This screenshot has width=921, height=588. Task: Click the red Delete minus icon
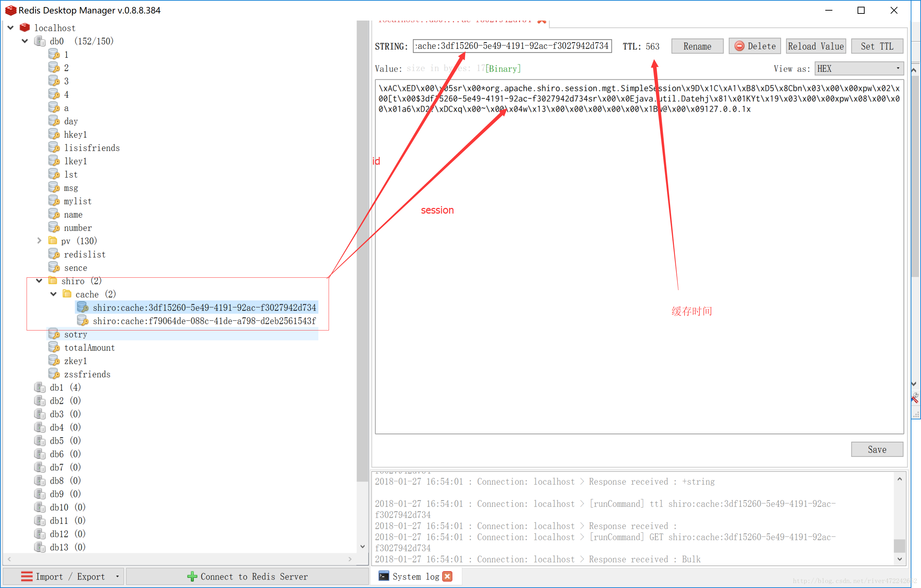pyautogui.click(x=739, y=46)
